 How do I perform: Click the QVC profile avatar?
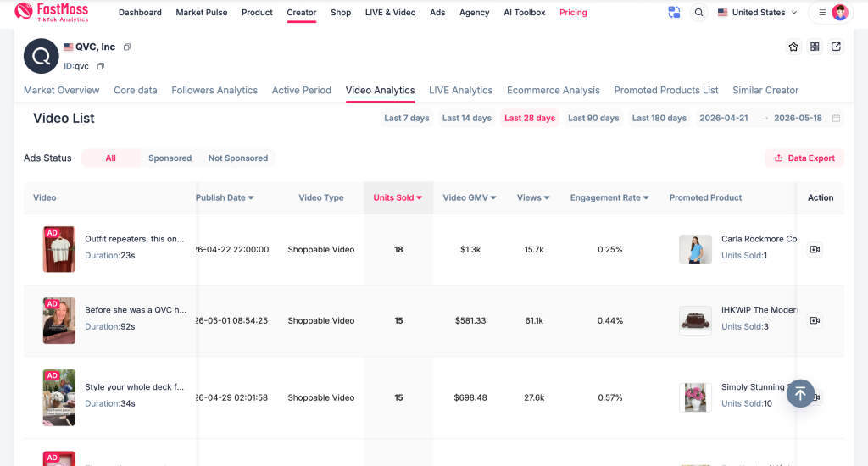click(x=41, y=56)
